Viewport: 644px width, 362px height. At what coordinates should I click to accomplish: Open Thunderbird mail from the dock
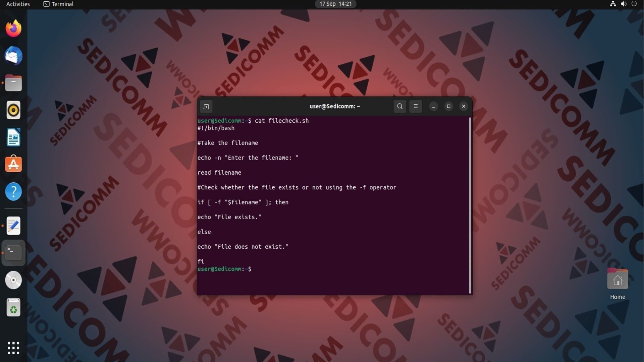(13, 56)
